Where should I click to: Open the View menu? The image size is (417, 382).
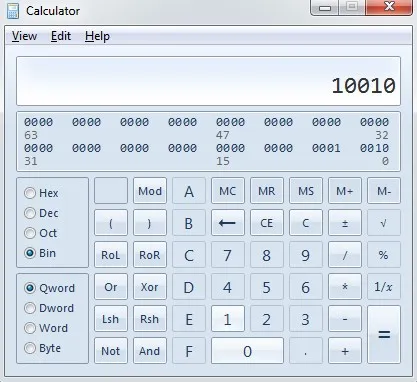[24, 36]
